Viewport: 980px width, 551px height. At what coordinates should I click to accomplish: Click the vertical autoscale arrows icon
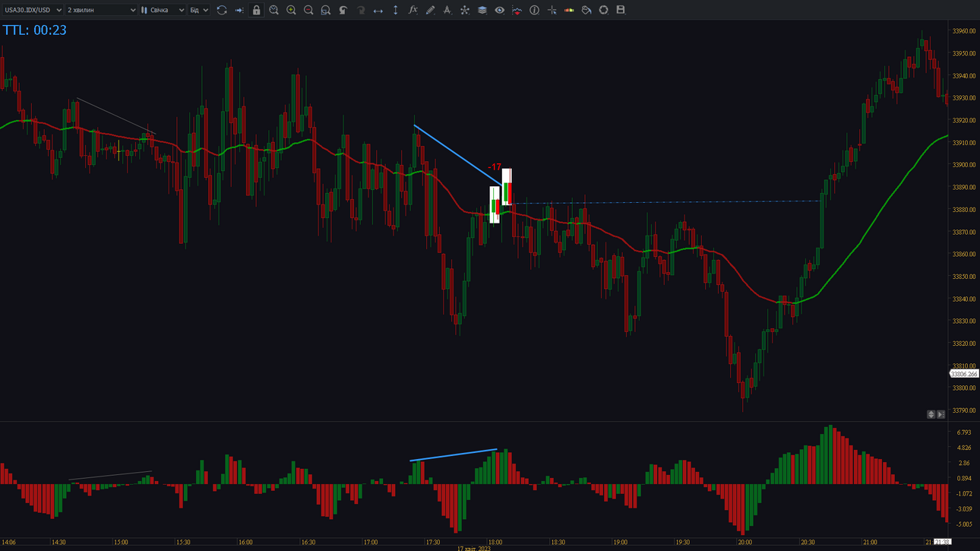[x=395, y=10]
